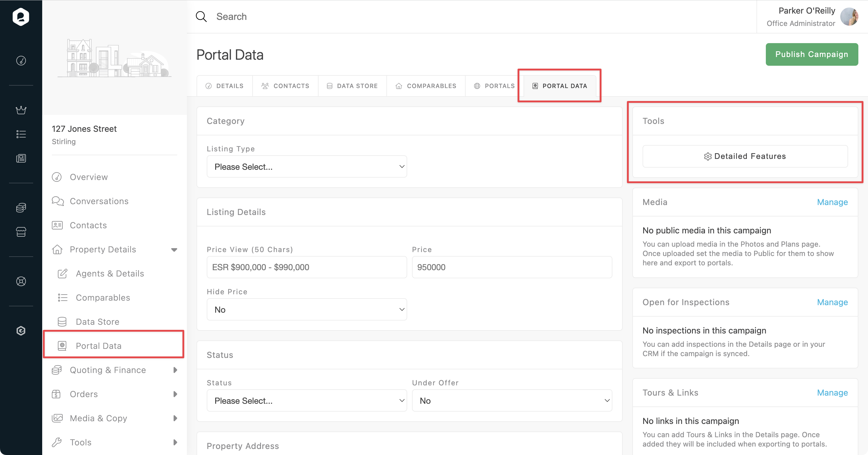
Task: Expand the Media & Copy menu
Action: point(175,418)
